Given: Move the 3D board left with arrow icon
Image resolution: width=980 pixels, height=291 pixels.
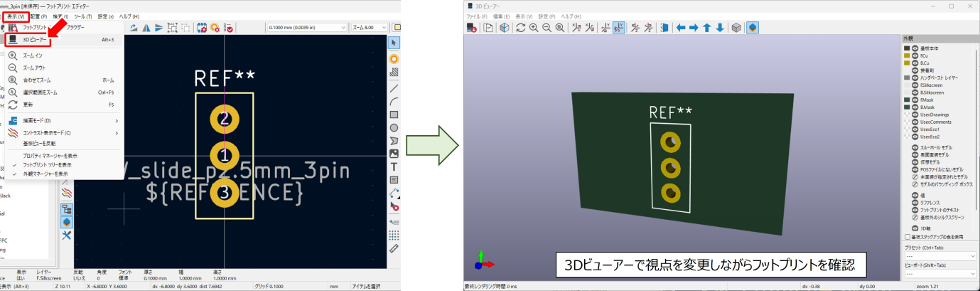Looking at the screenshot, I should pyautogui.click(x=680, y=28).
